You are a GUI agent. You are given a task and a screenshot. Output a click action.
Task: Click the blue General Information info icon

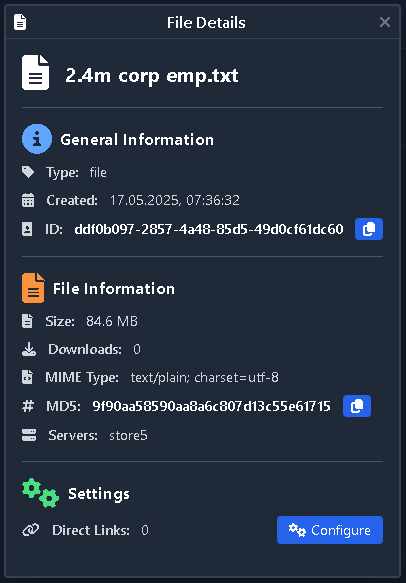(x=37, y=139)
